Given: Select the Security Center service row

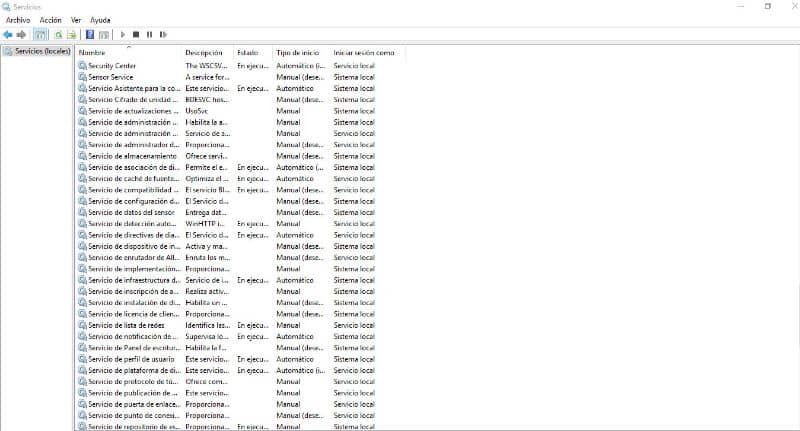Looking at the screenshot, I should [227, 66].
